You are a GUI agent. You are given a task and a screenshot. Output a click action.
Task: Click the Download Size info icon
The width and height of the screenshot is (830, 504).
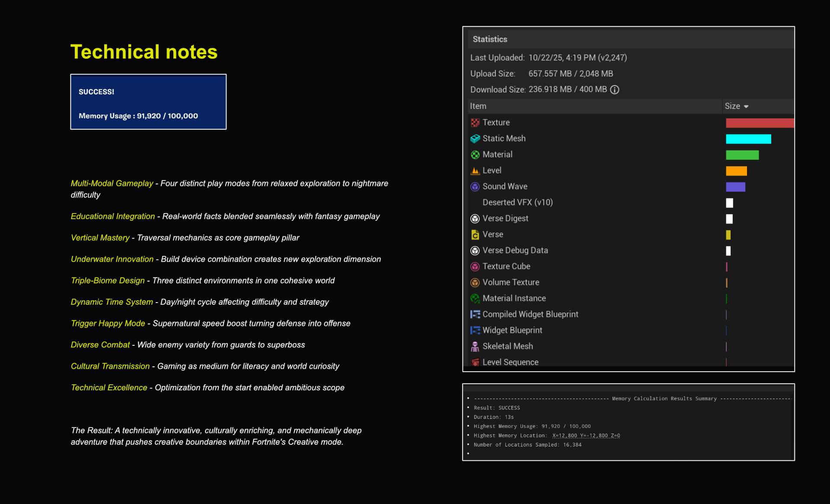(614, 89)
